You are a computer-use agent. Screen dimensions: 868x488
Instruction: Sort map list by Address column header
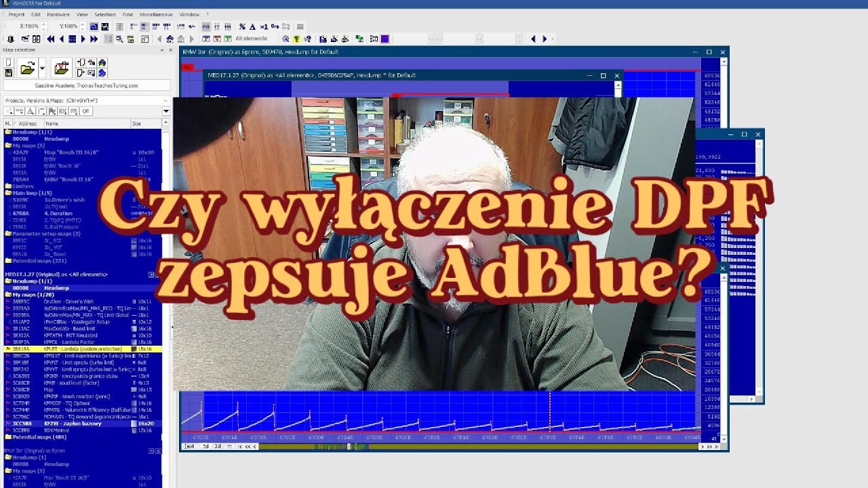(27, 123)
